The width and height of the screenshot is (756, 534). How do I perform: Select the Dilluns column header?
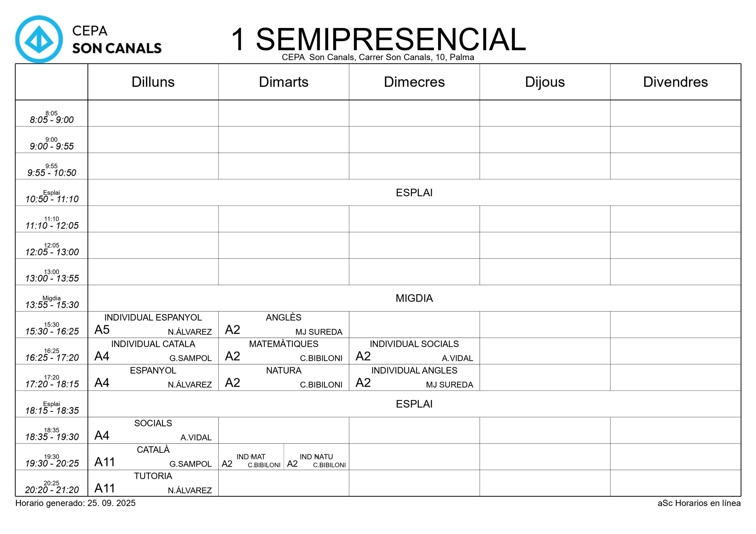(x=153, y=82)
